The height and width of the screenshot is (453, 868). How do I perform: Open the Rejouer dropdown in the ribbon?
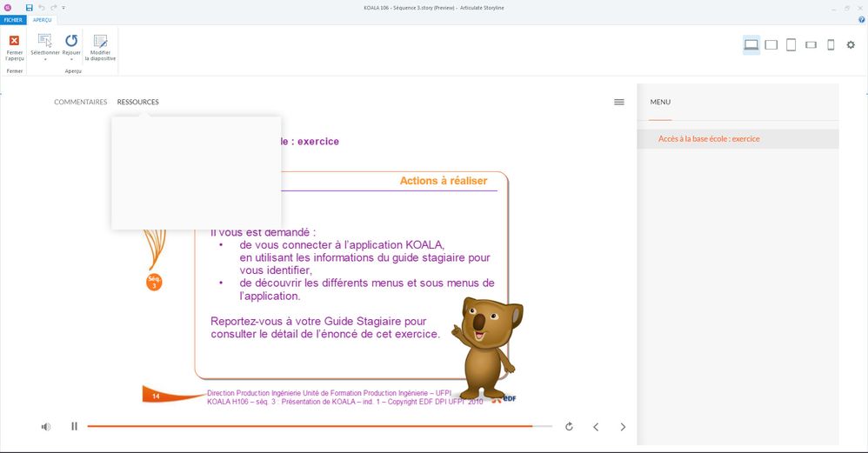coord(71,48)
